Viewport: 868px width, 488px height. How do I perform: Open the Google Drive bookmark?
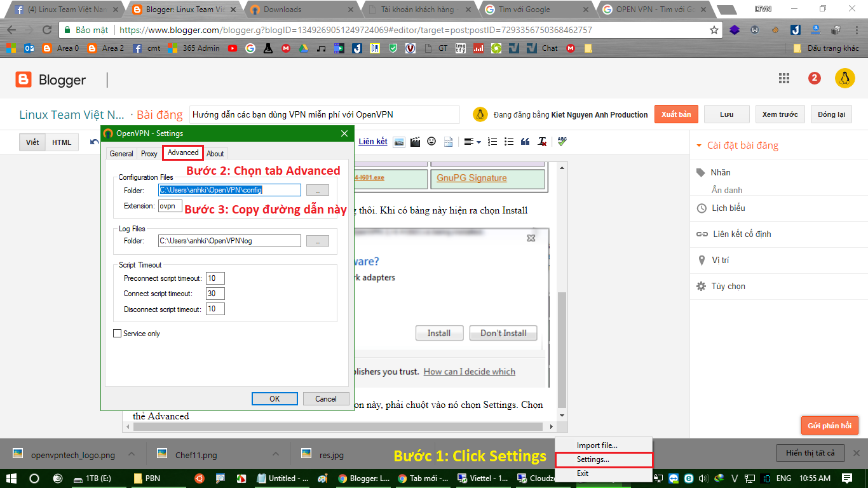coord(304,48)
